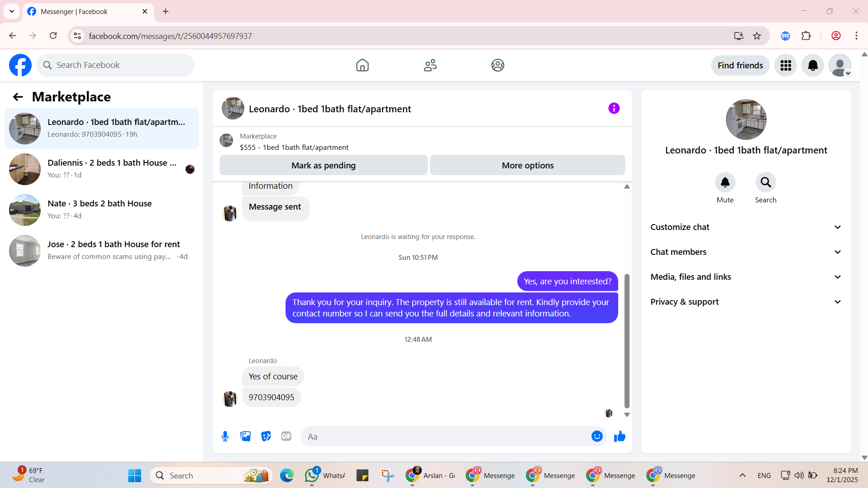Click the 'Yes, are you interested?' message
The height and width of the screenshot is (488, 868).
click(x=568, y=282)
